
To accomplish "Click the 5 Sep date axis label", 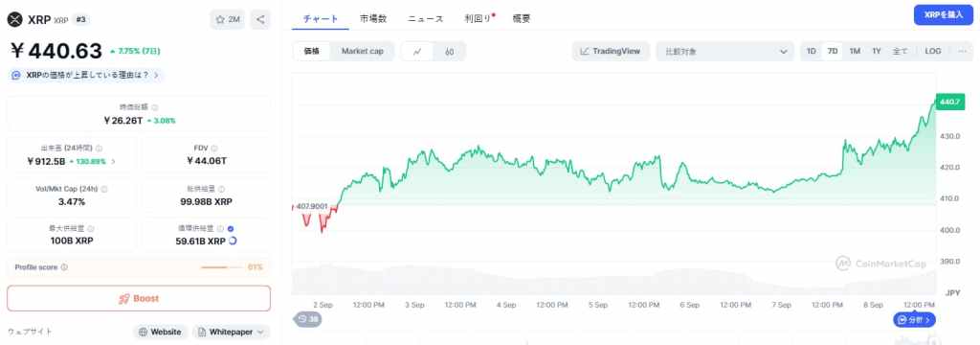I will [x=597, y=305].
